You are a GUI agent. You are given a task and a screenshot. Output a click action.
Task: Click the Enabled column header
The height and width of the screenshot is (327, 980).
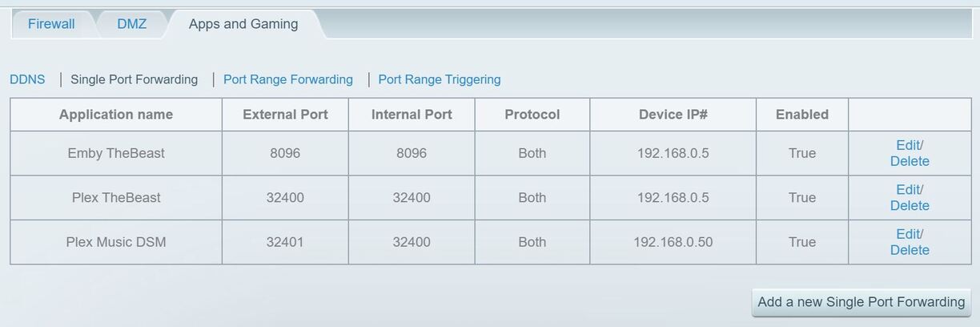point(802,115)
